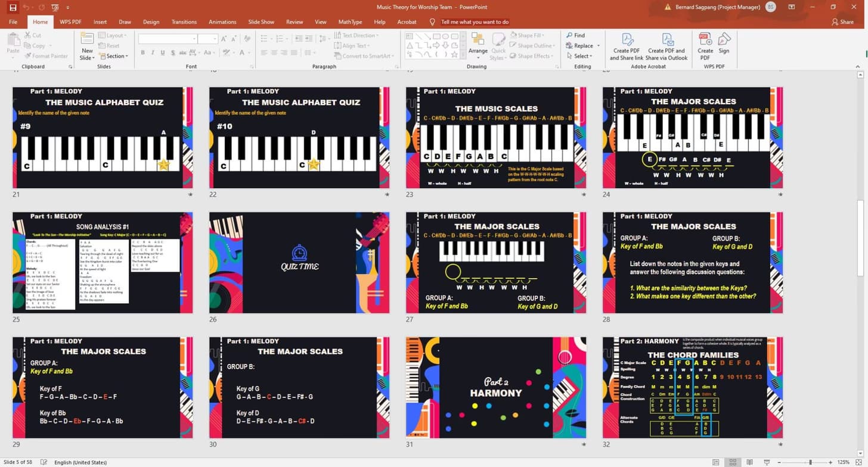Screen dimensions: 868x467
Task: Select the Sign tool in WPS PDF group
Action: (x=723, y=46)
